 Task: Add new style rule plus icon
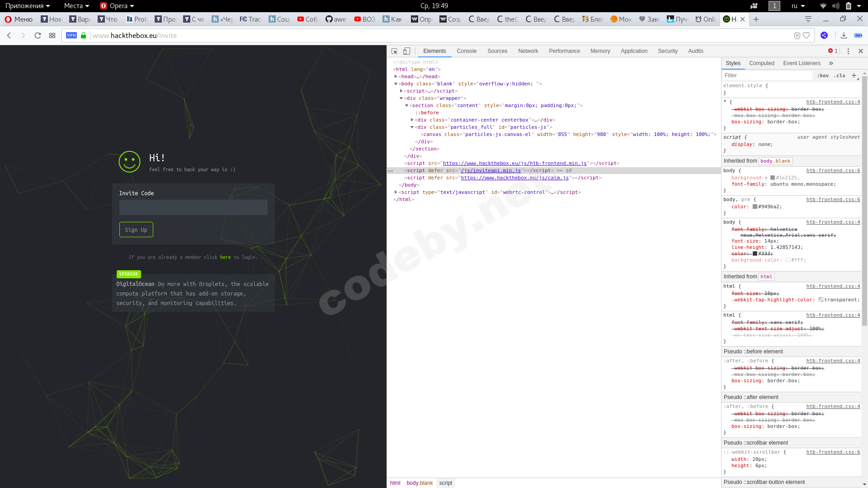[x=854, y=75]
